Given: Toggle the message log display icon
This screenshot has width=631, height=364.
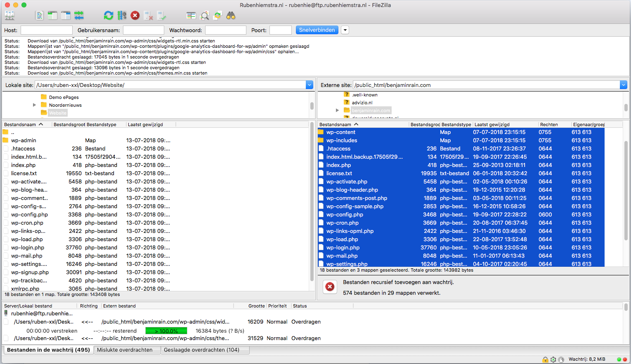Looking at the screenshot, I should point(39,16).
